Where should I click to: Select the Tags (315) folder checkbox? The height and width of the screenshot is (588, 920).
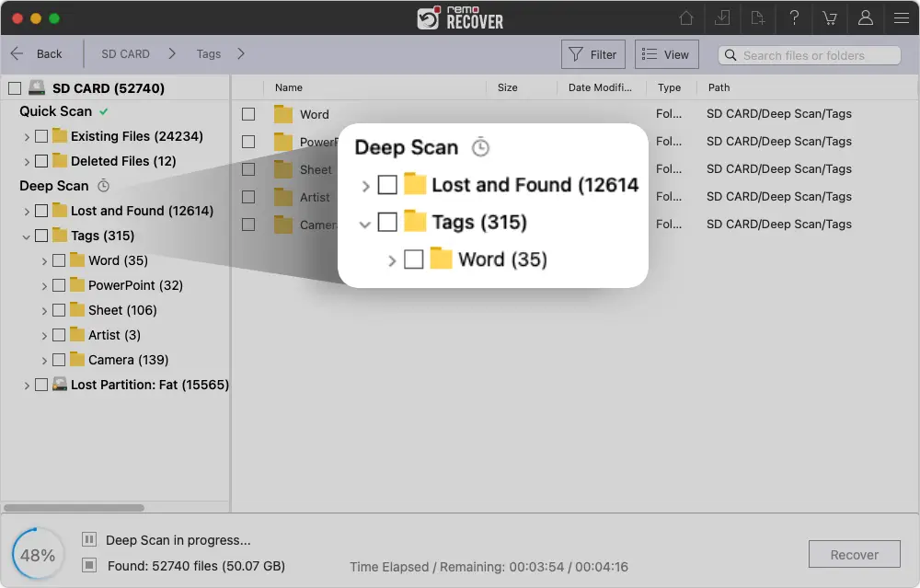tap(41, 236)
